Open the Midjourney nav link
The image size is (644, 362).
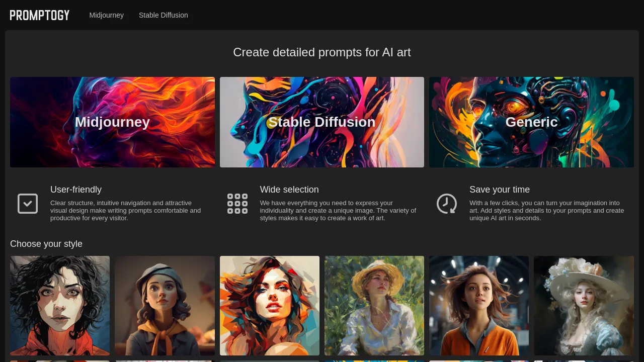pos(107,15)
